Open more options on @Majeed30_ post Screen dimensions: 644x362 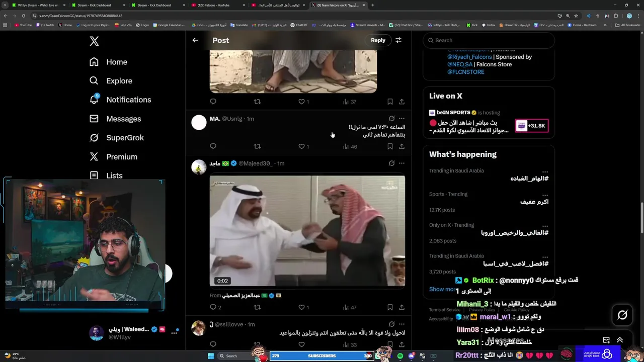(x=401, y=163)
